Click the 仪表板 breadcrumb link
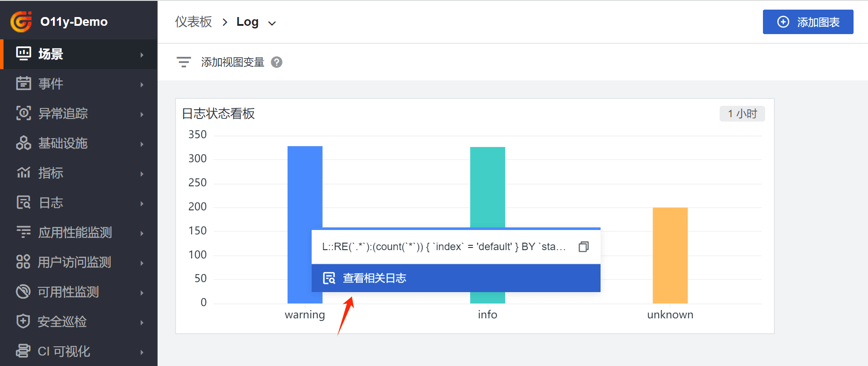The height and width of the screenshot is (366, 868). pos(193,22)
